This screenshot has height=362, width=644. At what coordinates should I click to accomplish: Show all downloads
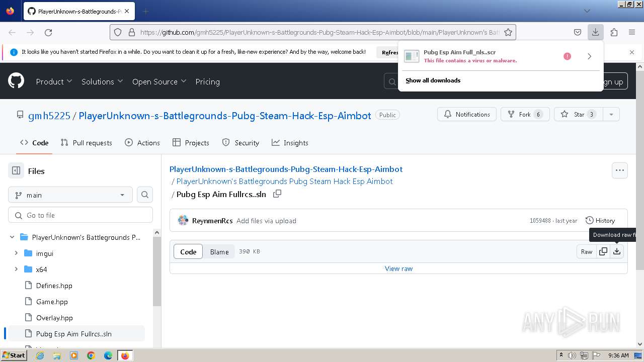pyautogui.click(x=433, y=80)
